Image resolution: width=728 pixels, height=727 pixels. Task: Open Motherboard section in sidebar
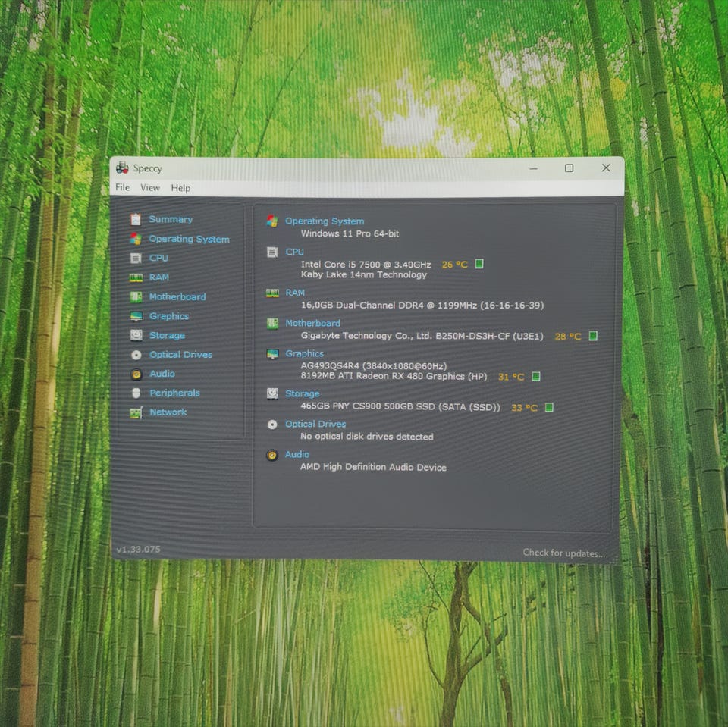(x=177, y=296)
